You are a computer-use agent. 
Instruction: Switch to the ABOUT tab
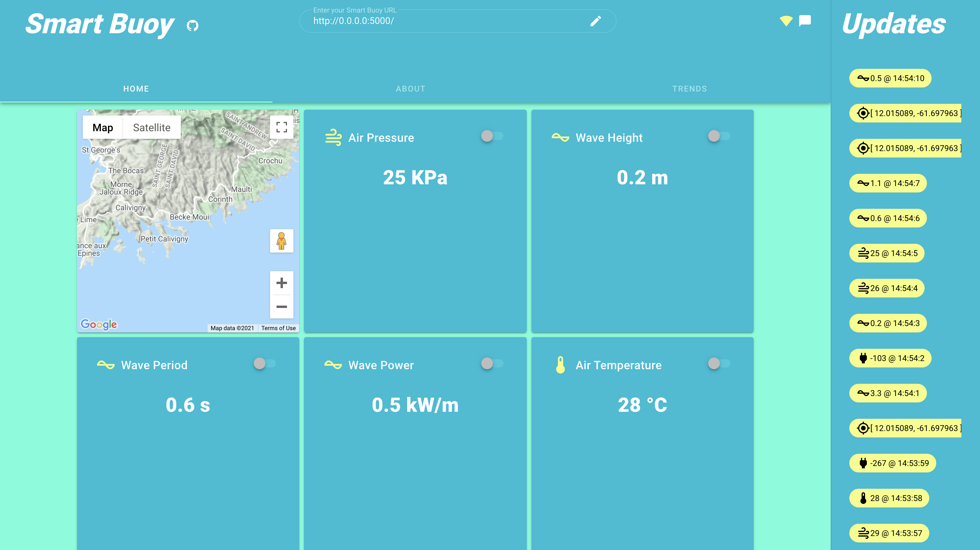[x=410, y=89]
